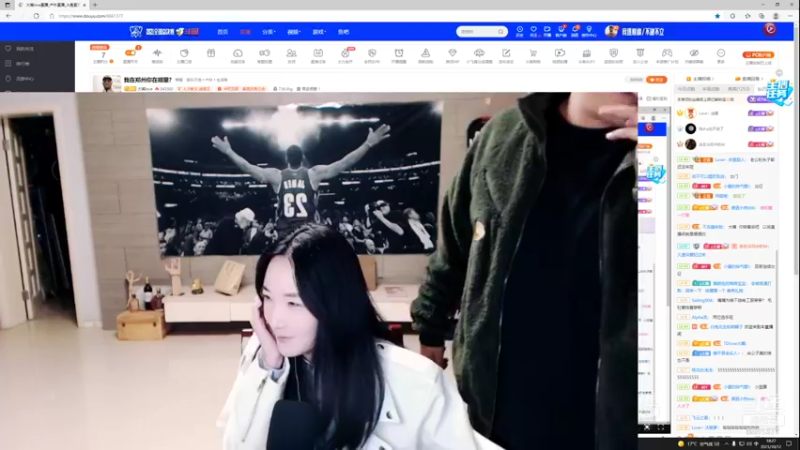Toggle the orange switch in streamer toolbar
This screenshot has width=800, height=450.
click(130, 53)
